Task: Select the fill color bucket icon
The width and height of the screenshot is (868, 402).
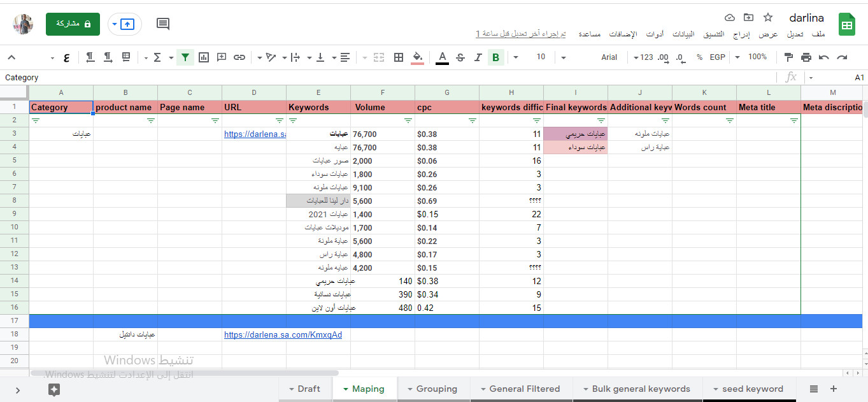Action: [x=417, y=57]
